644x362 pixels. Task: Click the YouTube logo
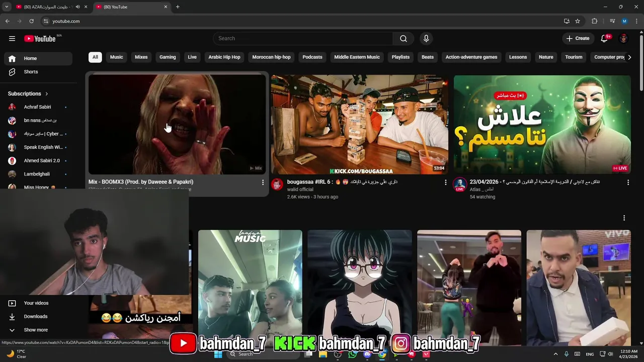click(40, 39)
